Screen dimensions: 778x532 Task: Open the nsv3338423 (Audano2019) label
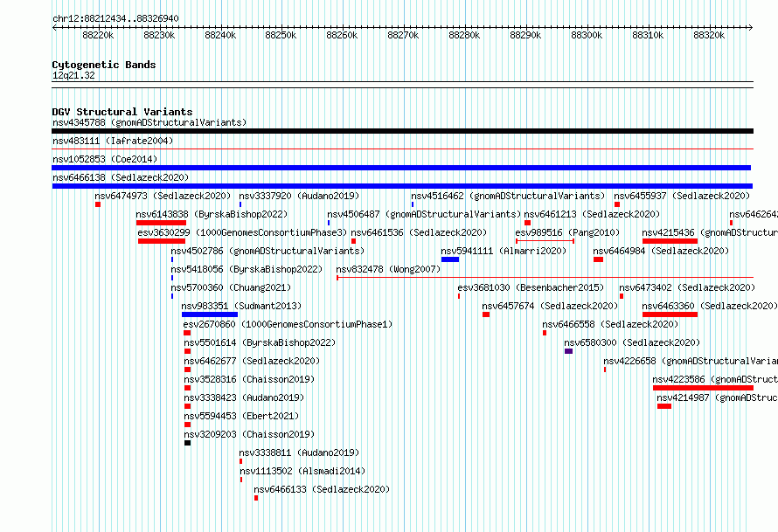pyautogui.click(x=244, y=397)
